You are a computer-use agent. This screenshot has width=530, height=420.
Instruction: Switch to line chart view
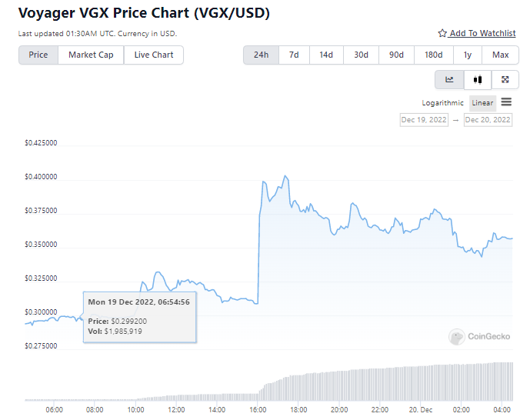449,79
